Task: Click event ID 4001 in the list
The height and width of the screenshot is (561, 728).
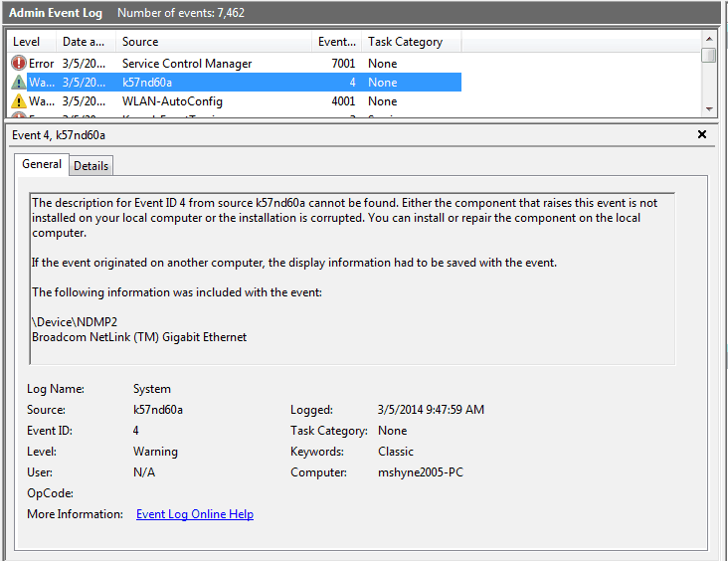Action: (343, 101)
